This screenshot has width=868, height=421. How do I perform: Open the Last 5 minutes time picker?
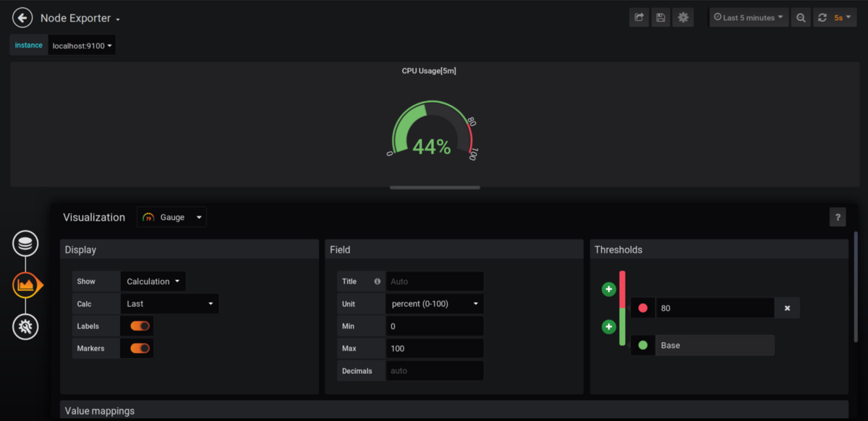pos(749,18)
